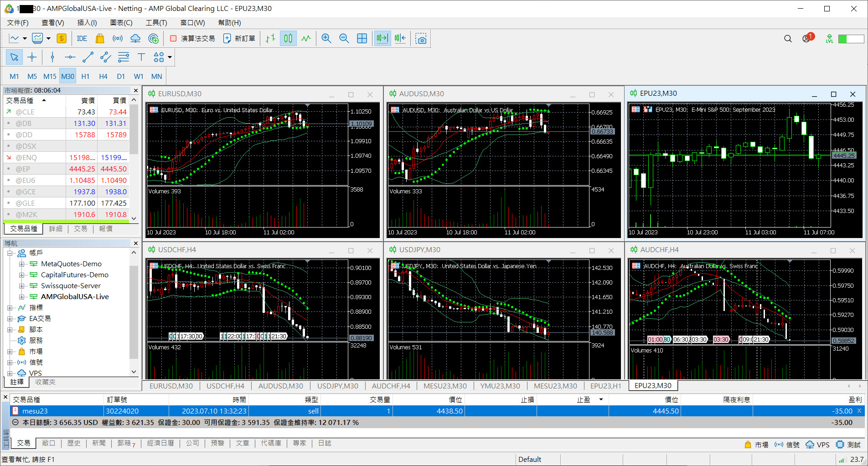Screen dimensions: 868x466
Task: Open the 詳細 tab in Market Watch
Action: tap(56, 229)
